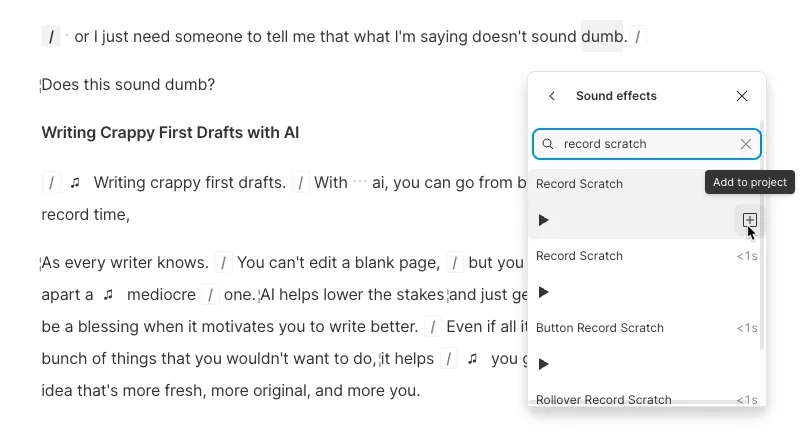Image resolution: width=812 pixels, height=433 pixels.
Task: Click the line 'Does this sound dumb?'
Action: click(x=128, y=84)
